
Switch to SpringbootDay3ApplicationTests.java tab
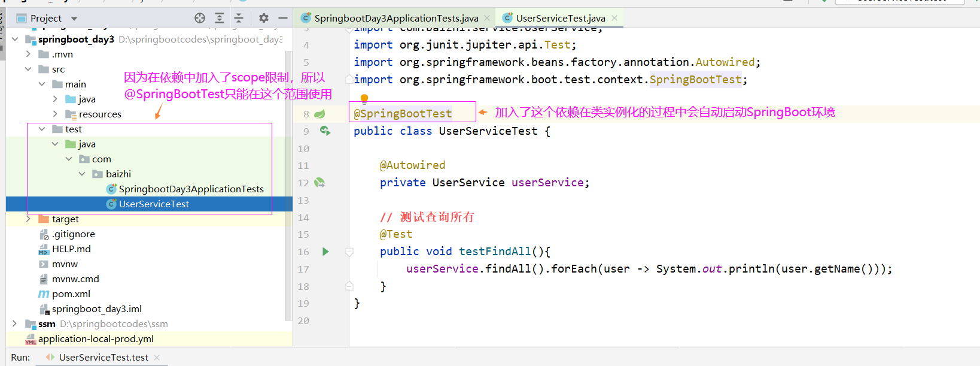(x=396, y=18)
